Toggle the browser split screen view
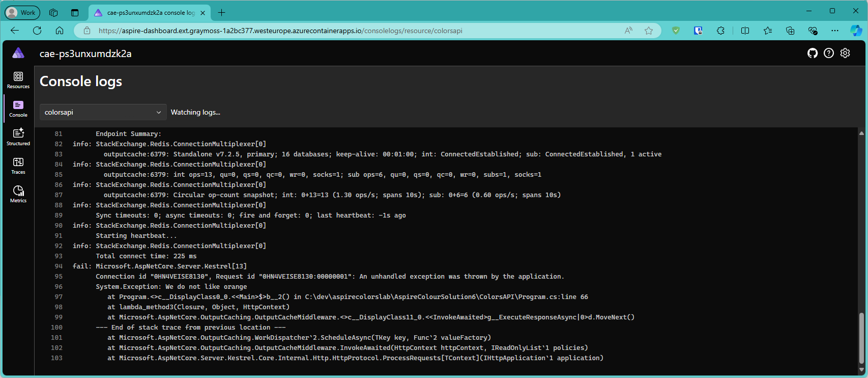 click(745, 31)
